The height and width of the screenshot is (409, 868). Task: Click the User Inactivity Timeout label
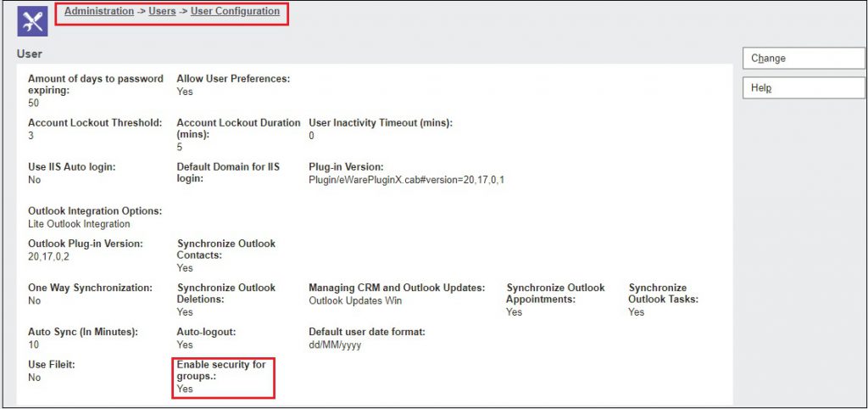coord(381,123)
